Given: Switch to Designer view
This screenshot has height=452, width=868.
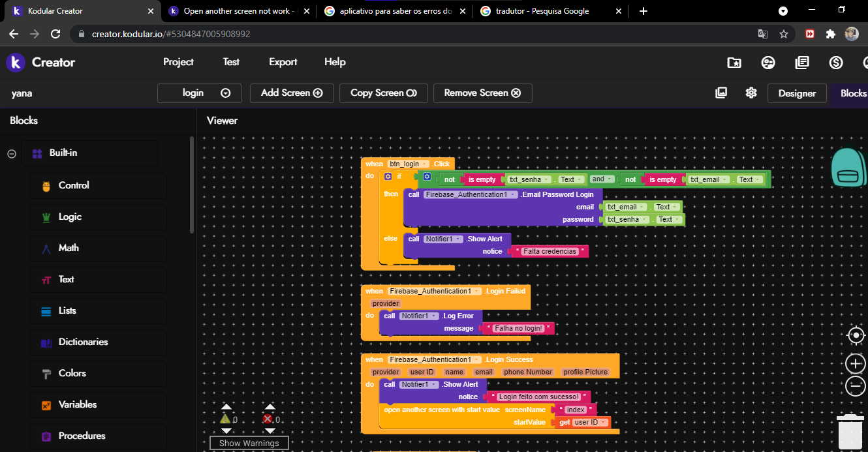Looking at the screenshot, I should [796, 93].
